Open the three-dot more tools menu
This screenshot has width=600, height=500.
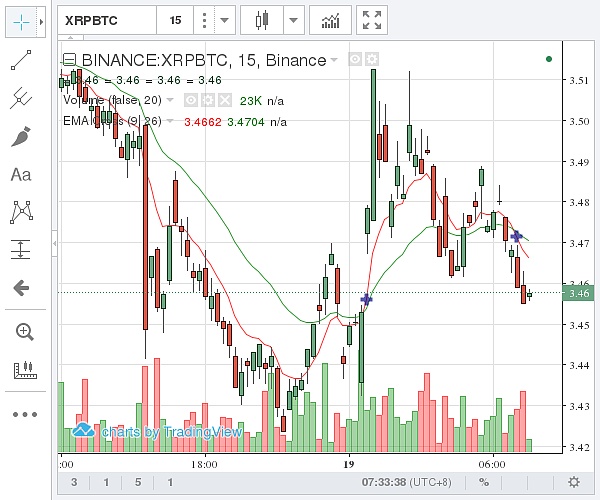25,414
